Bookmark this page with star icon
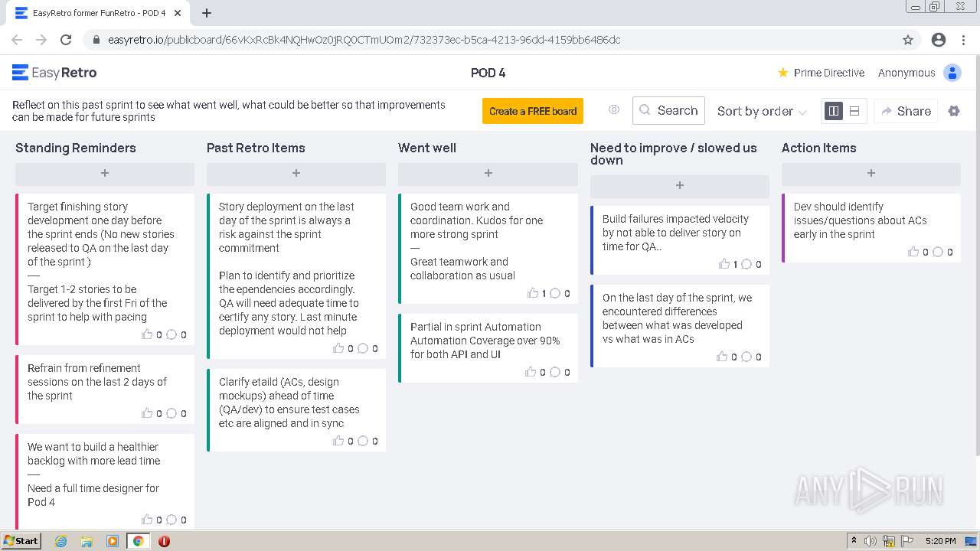The height and width of the screenshot is (551, 980). point(908,40)
